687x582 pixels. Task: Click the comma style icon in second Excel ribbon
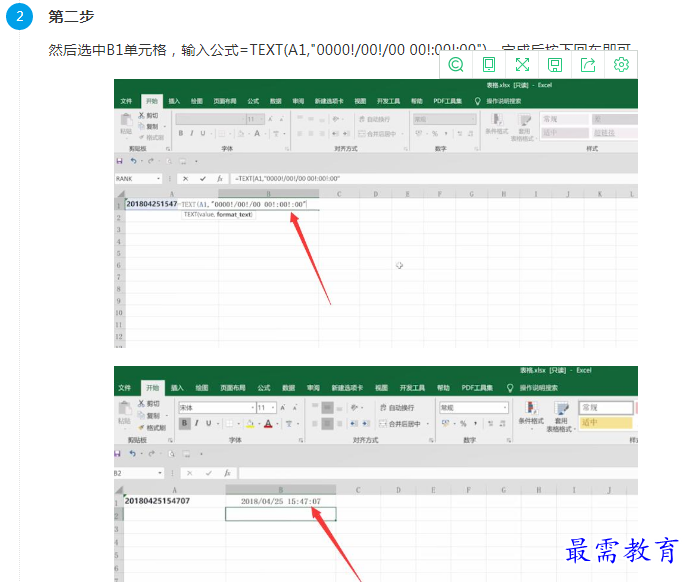tap(475, 423)
